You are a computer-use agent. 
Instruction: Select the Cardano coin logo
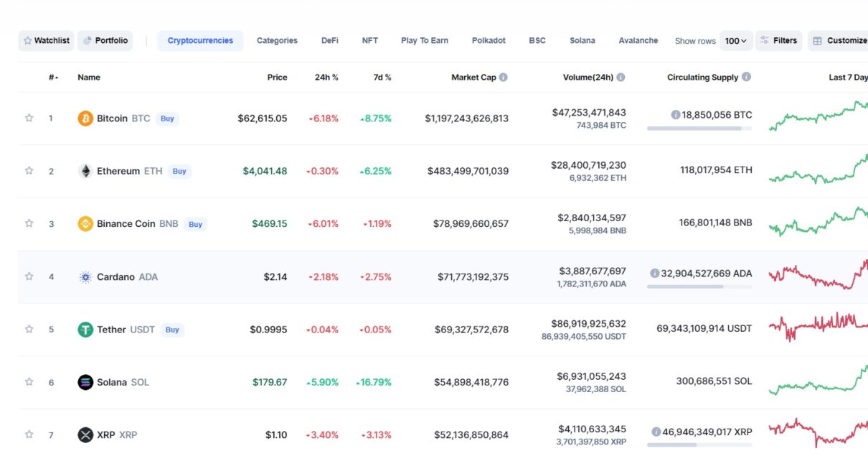85,276
